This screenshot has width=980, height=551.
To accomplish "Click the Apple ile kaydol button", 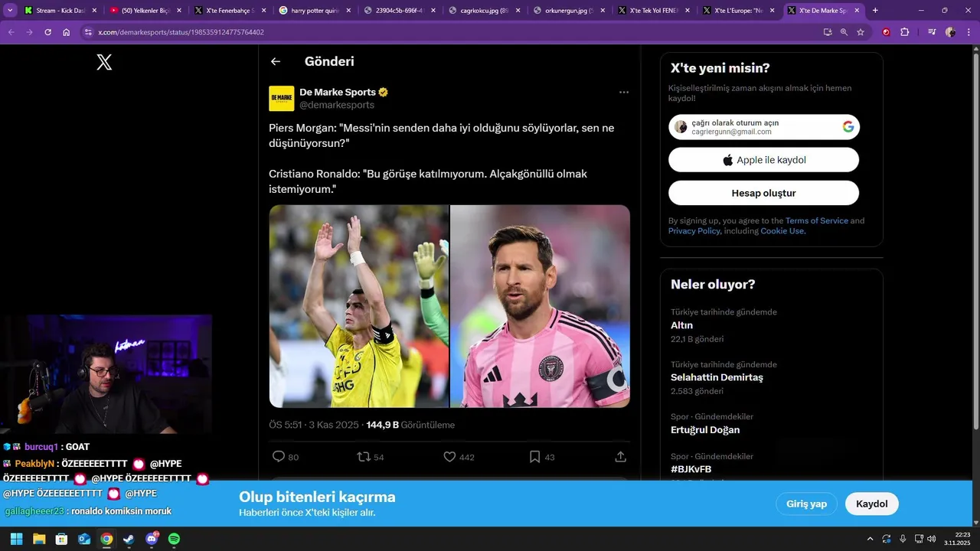I will pyautogui.click(x=763, y=160).
